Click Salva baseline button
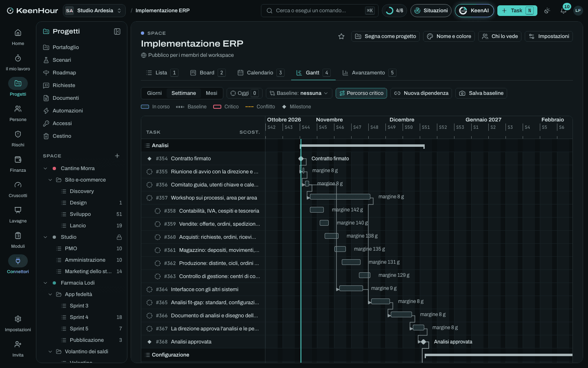588x368 pixels. point(481,93)
